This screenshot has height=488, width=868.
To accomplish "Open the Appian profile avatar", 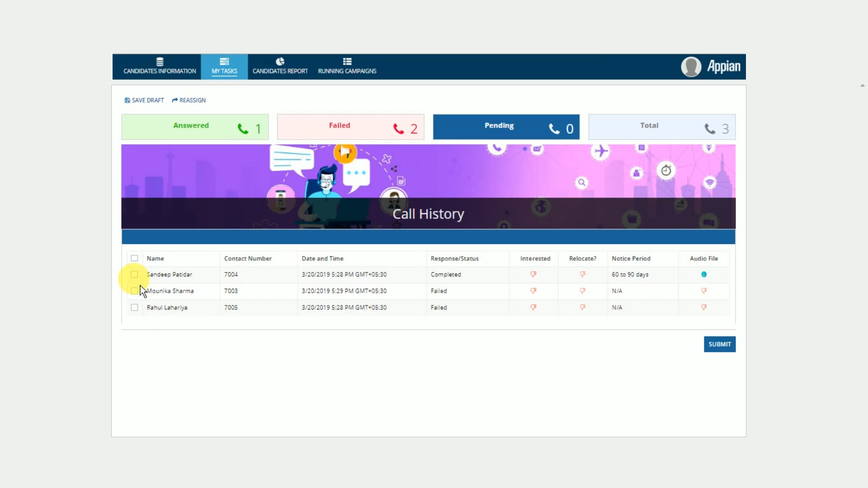I will pos(691,66).
